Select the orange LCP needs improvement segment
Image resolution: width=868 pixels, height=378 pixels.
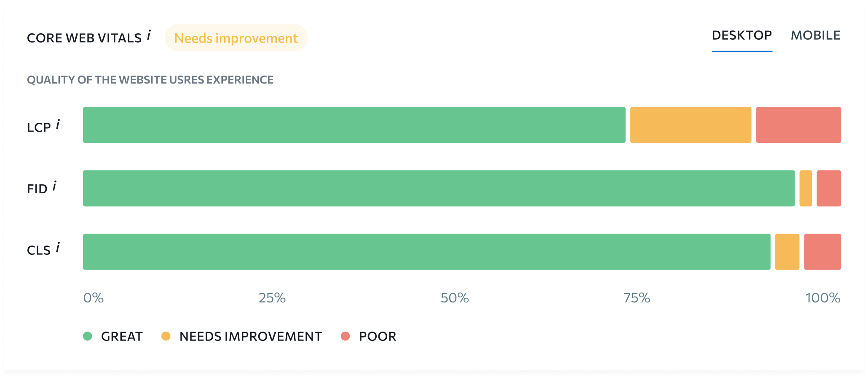click(691, 125)
